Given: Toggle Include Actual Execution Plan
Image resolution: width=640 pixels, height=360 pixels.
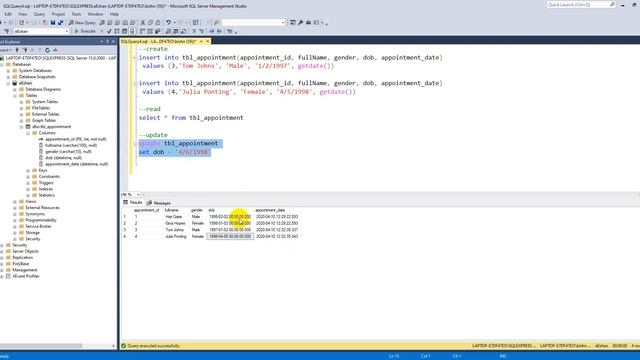Looking at the screenshot, I should click(142, 31).
